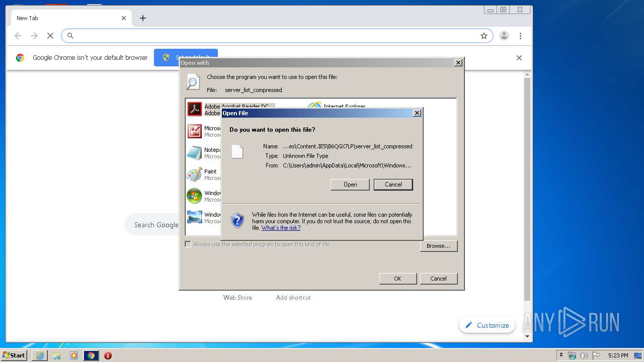The height and width of the screenshot is (362, 644).
Task: Select the Microsoft Office program icon below Adobe
Action: pyautogui.click(x=195, y=131)
